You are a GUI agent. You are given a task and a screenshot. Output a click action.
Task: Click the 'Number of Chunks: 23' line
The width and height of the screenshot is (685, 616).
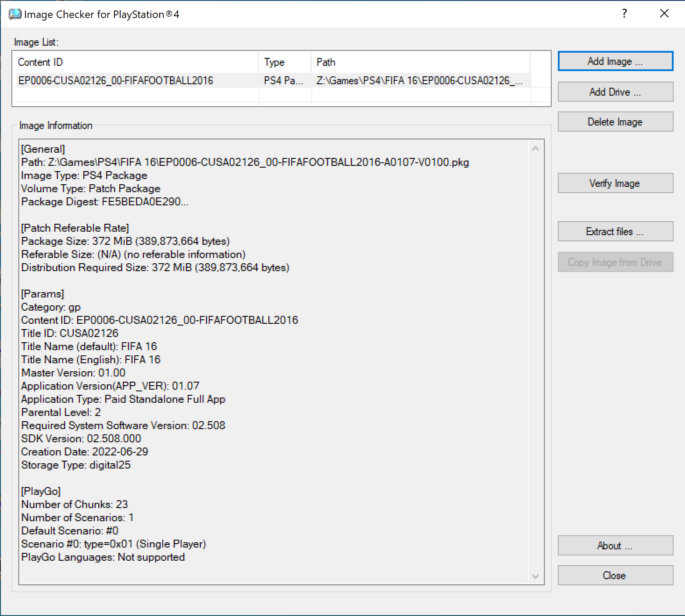[x=75, y=505]
